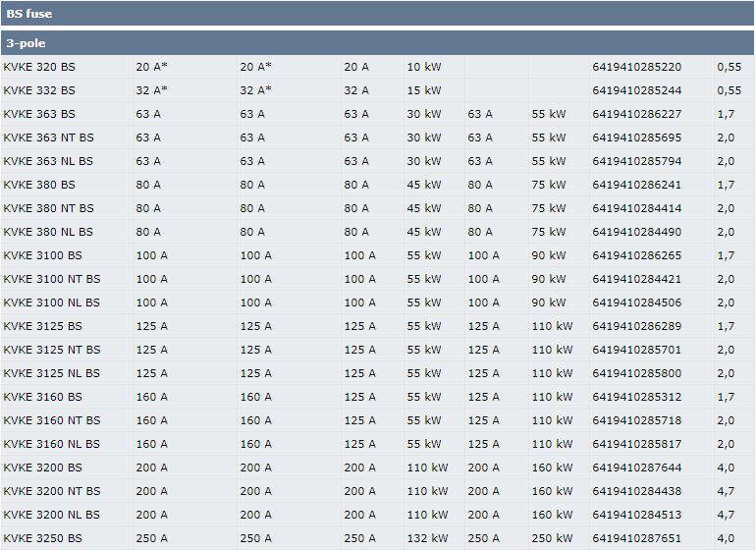Click 75 kW in KVKE 380 BS row
756x550 pixels.
click(549, 185)
